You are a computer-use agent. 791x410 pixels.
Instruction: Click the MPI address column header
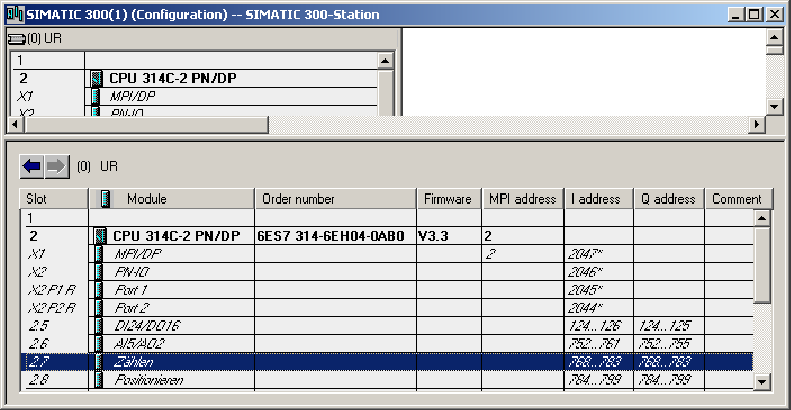(x=523, y=199)
